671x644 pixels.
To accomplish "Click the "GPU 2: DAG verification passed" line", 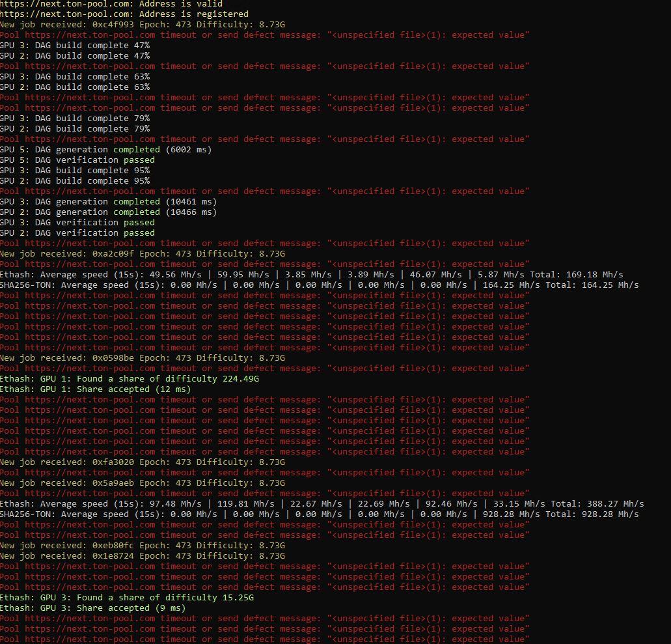I will coord(77,232).
